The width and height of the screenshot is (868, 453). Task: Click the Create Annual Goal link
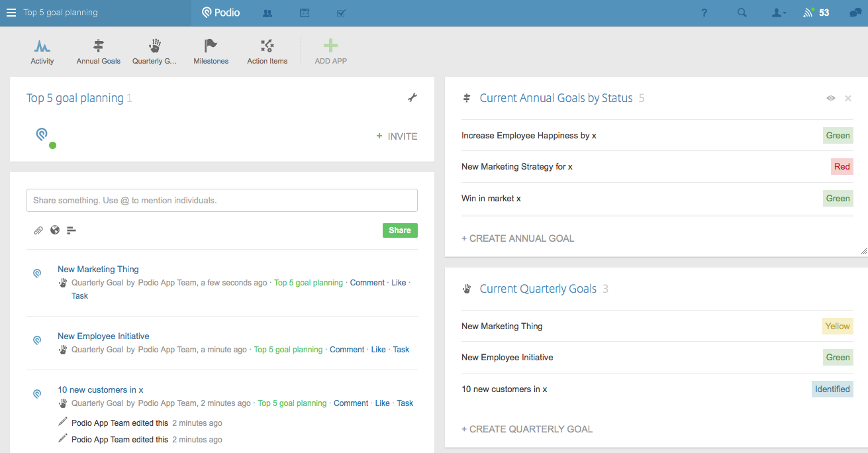click(518, 238)
